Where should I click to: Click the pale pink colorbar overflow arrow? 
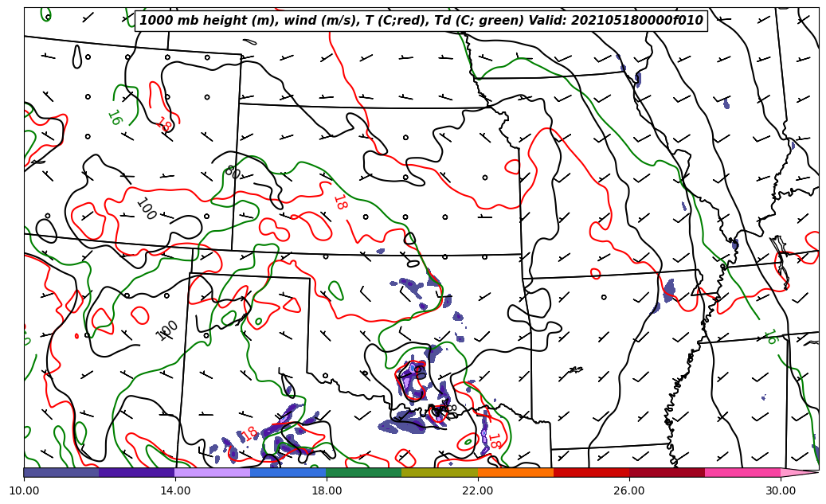pos(799,472)
